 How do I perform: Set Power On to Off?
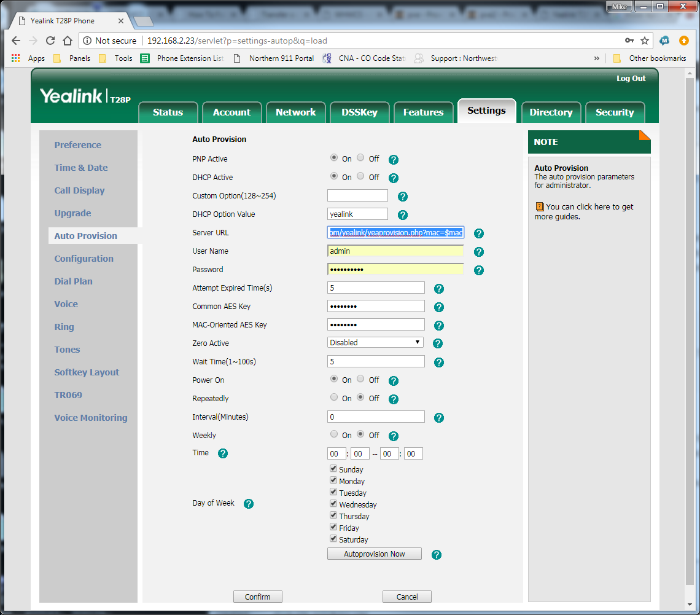[360, 378]
